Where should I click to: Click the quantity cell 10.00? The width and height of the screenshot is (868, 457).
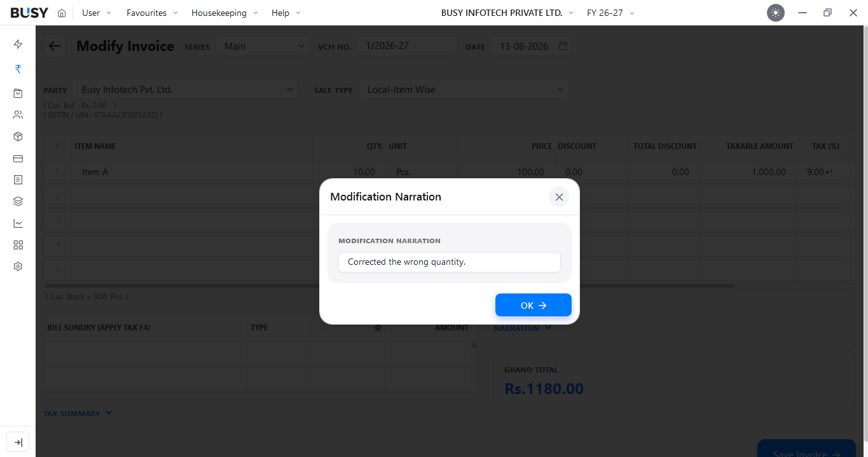[348, 172]
